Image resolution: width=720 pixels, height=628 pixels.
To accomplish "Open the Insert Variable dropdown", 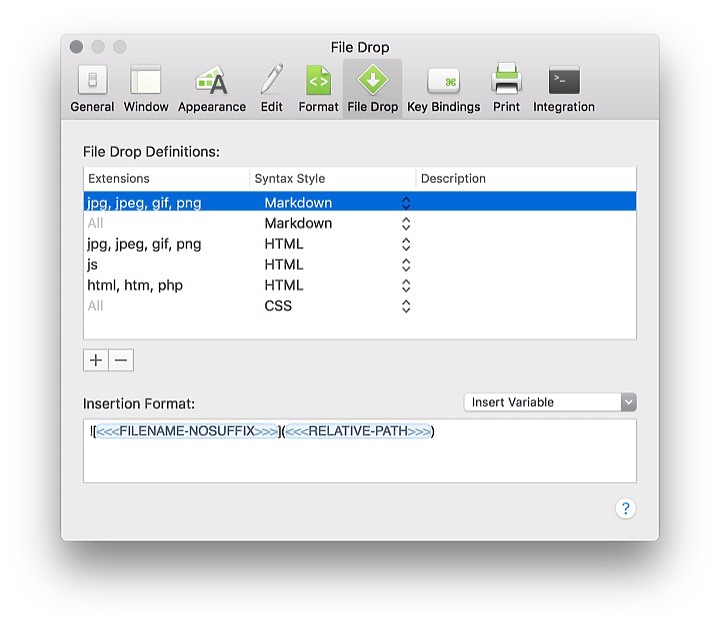I will (550, 402).
